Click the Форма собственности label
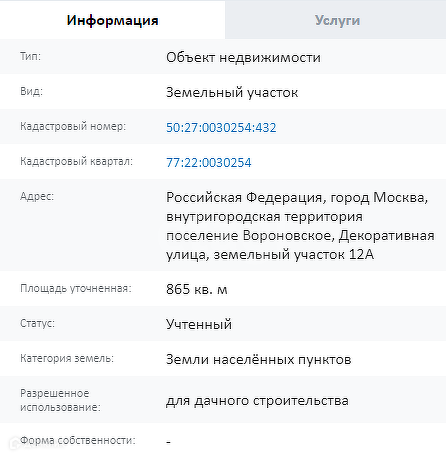 tap(78, 440)
